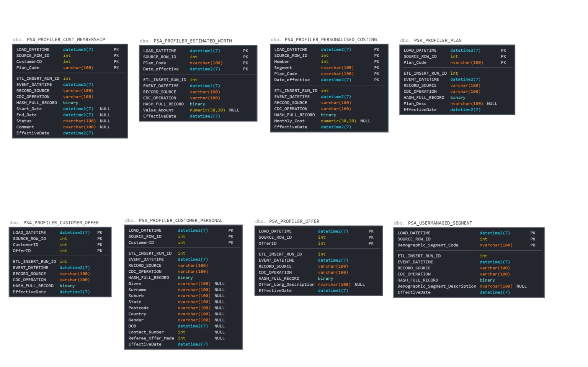Click the PK marker beside Plan_Code in PSA_PROFILER_PLAN
The width and height of the screenshot is (588, 367).
(x=503, y=62)
